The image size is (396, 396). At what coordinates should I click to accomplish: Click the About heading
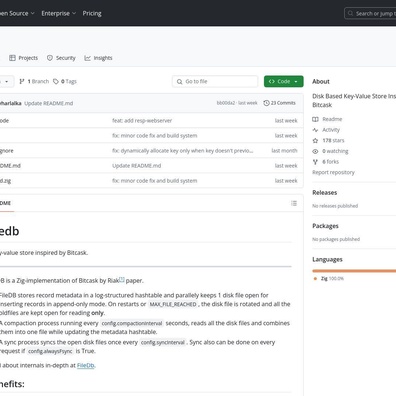click(321, 81)
